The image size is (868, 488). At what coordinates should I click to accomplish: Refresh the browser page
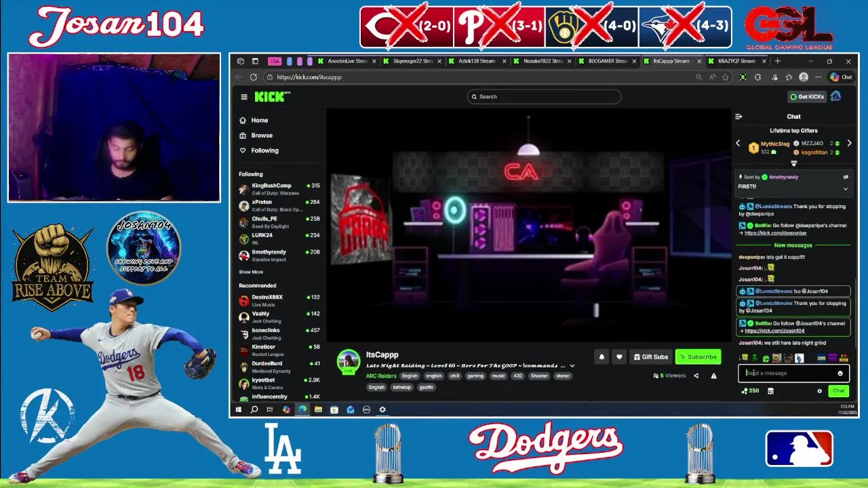tap(254, 77)
